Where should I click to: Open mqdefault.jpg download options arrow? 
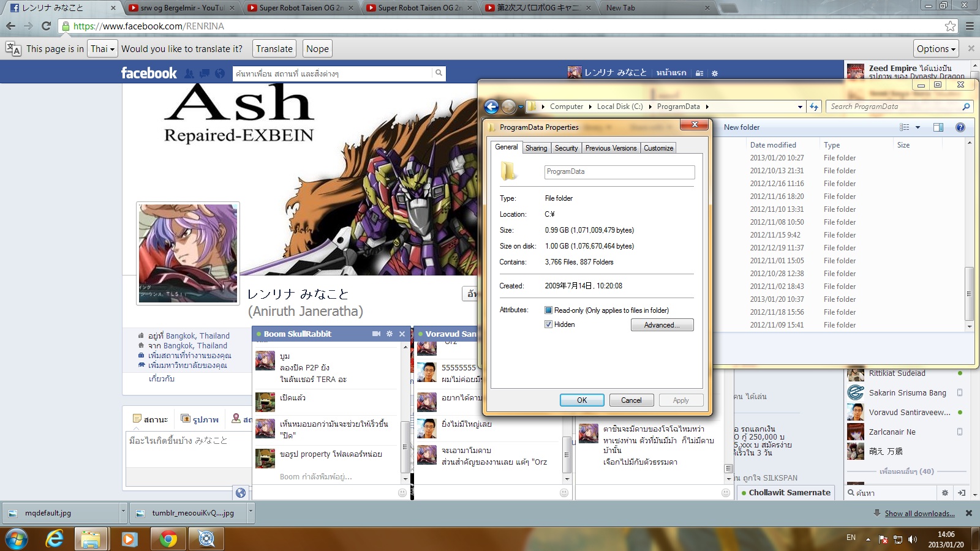[123, 513]
